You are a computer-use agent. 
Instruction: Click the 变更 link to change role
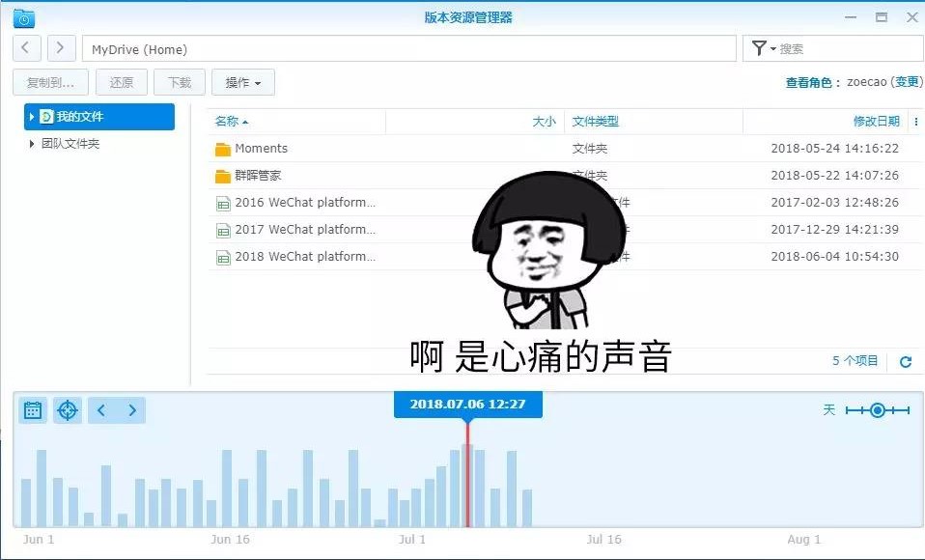click(908, 82)
